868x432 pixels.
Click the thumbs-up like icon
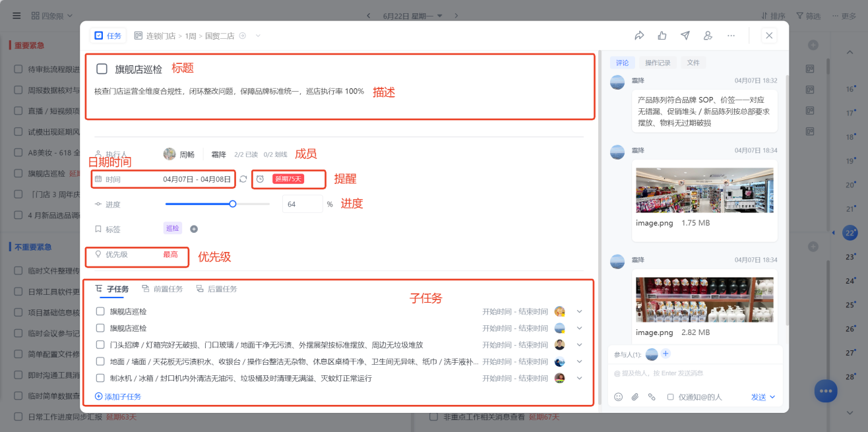pos(662,36)
